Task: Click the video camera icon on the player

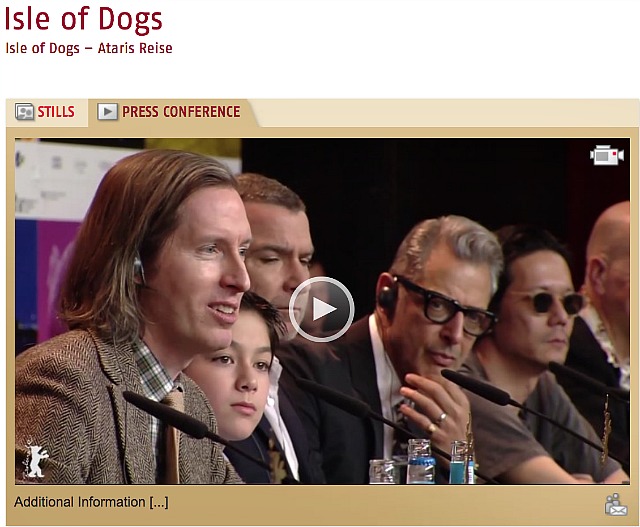Action: [x=607, y=155]
